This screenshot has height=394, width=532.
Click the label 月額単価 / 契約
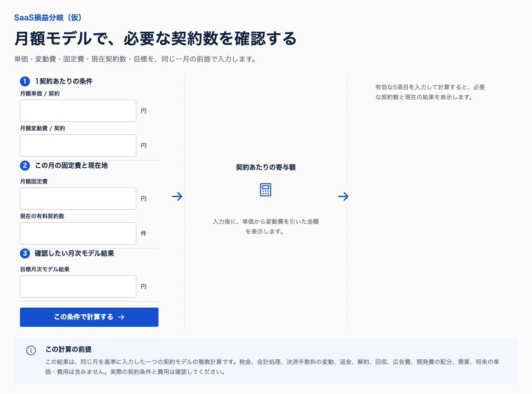(x=40, y=94)
